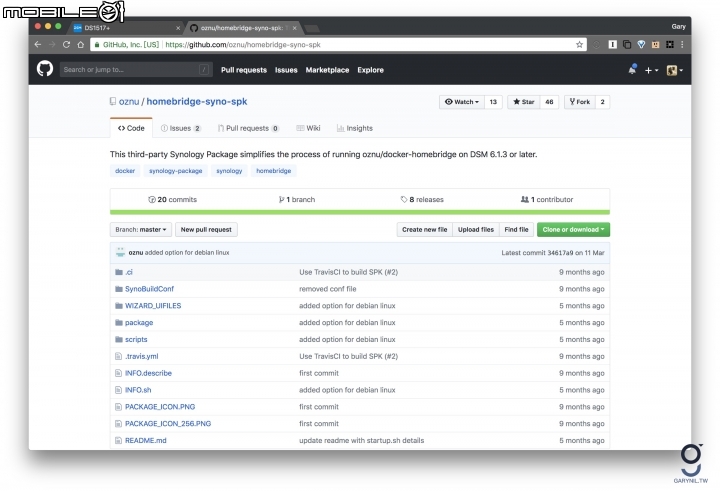Click the browser home icon
This screenshot has height=491, width=720.
pos(80,45)
